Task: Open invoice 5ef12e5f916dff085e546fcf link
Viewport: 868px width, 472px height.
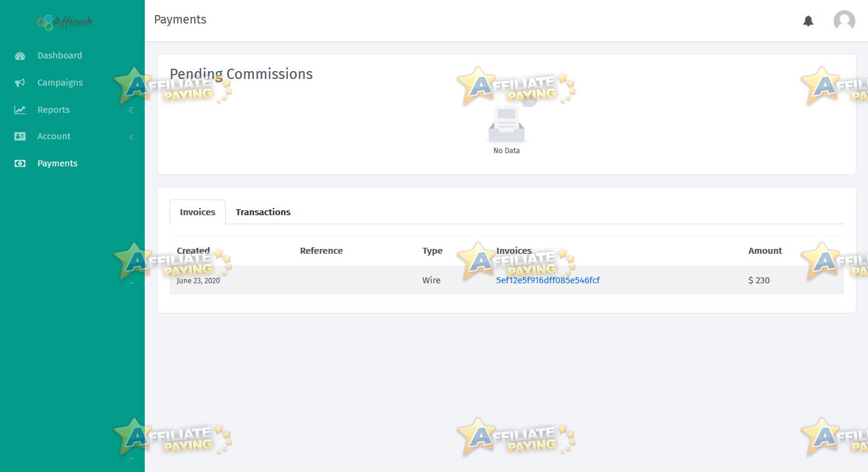Action: [548, 280]
